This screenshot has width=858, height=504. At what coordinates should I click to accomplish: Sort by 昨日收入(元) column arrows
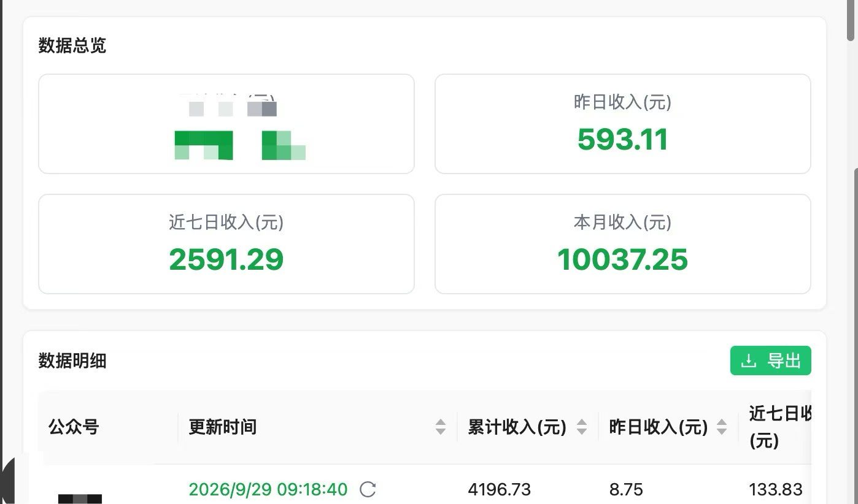pos(722,427)
